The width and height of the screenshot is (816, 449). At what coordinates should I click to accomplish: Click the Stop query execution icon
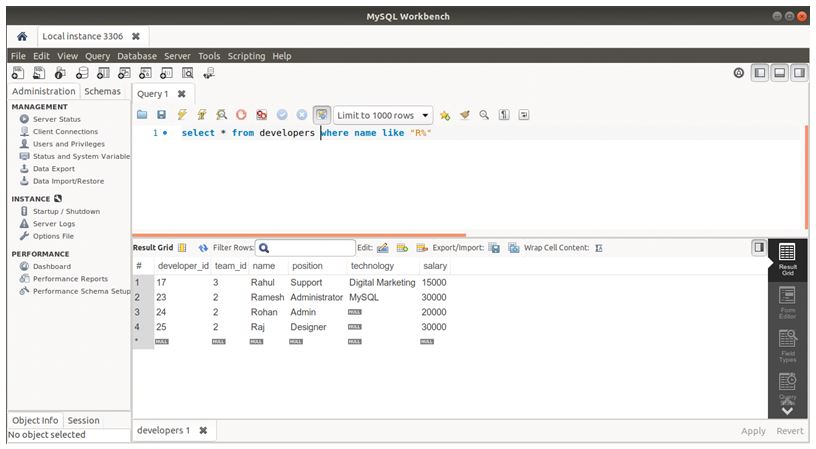click(241, 115)
